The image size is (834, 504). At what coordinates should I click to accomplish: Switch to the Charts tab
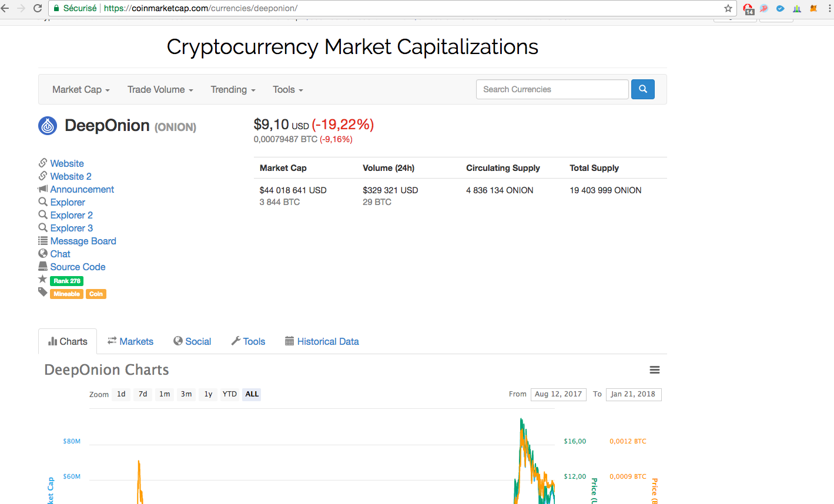pyautogui.click(x=68, y=341)
